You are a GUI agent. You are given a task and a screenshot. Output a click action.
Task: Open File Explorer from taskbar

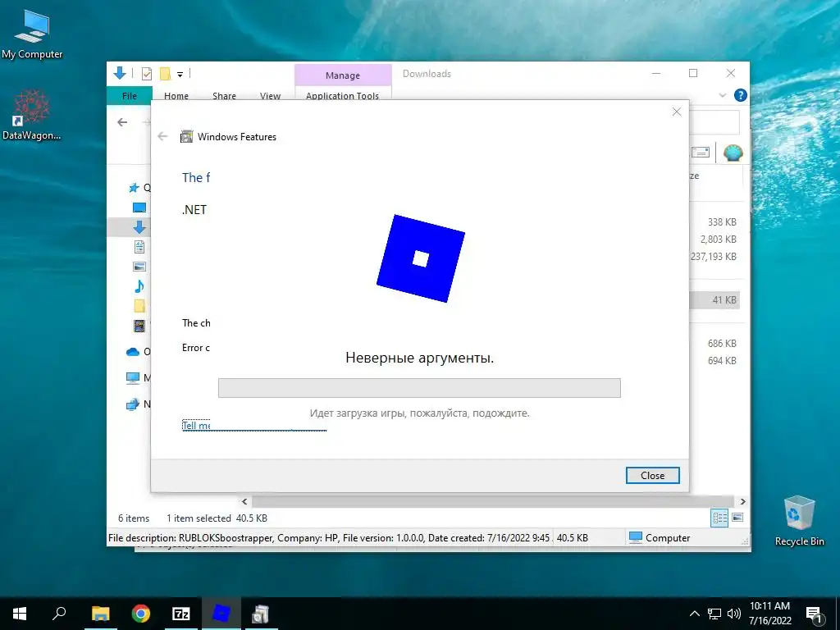(x=100, y=614)
